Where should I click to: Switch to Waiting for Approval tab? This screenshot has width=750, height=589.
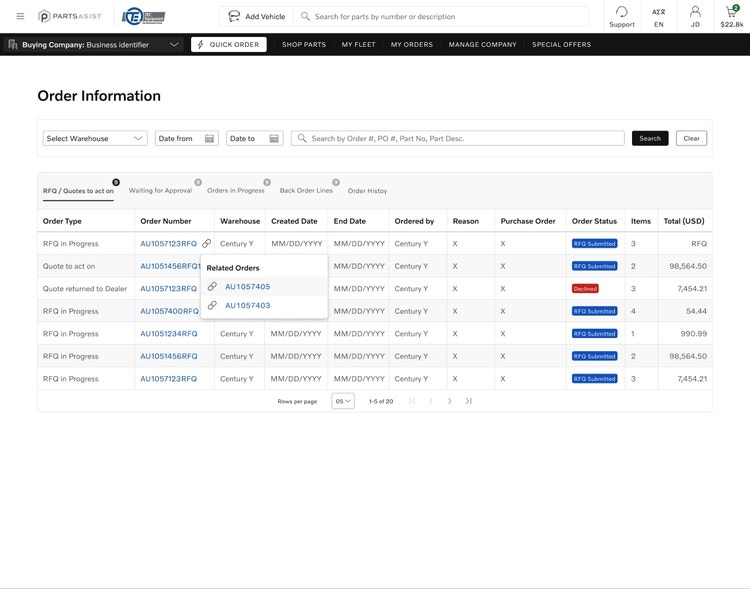[x=160, y=190]
